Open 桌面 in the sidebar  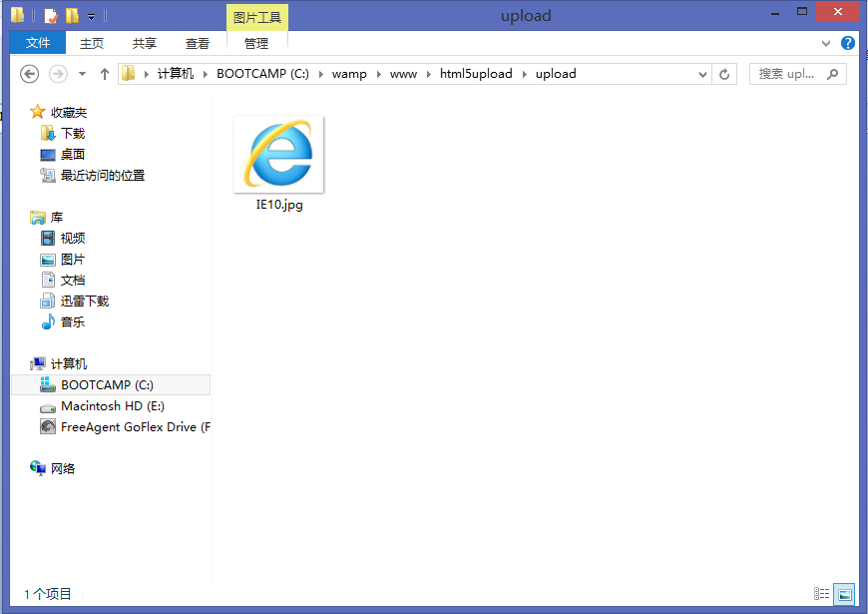pos(73,155)
